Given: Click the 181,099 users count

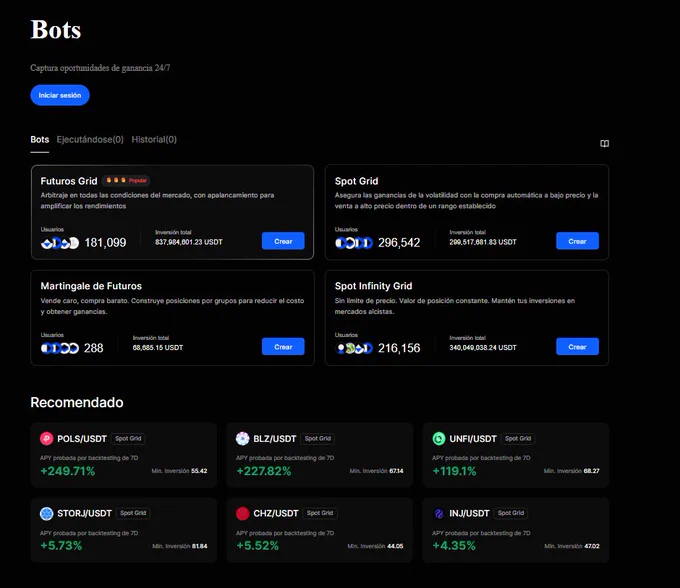Looking at the screenshot, I should (x=105, y=243).
